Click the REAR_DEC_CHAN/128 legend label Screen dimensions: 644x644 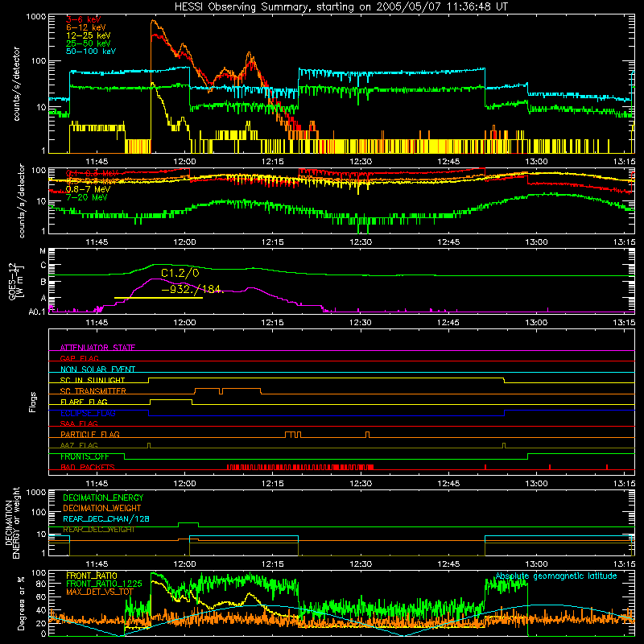[106, 519]
